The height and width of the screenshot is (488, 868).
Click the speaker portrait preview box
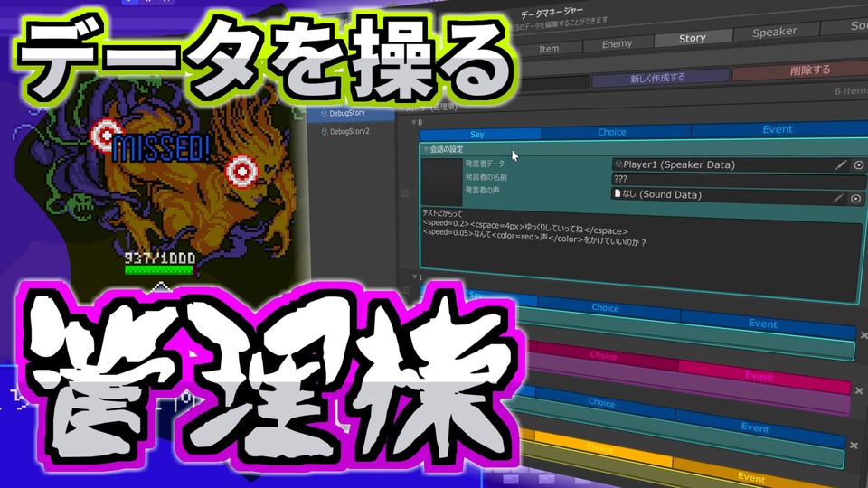pos(442,182)
